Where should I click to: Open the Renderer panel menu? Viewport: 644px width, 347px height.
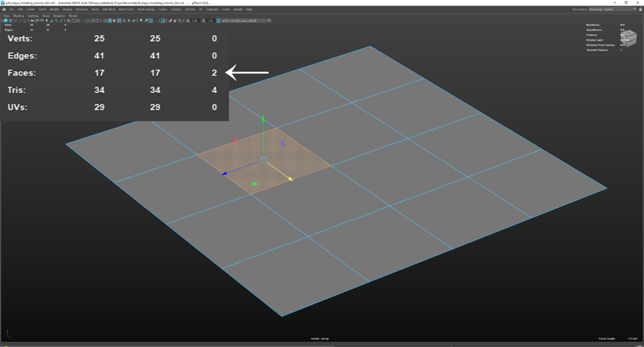[59, 16]
